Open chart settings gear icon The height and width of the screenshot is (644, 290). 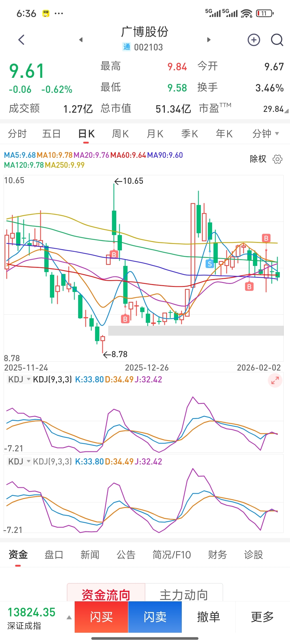point(277,159)
